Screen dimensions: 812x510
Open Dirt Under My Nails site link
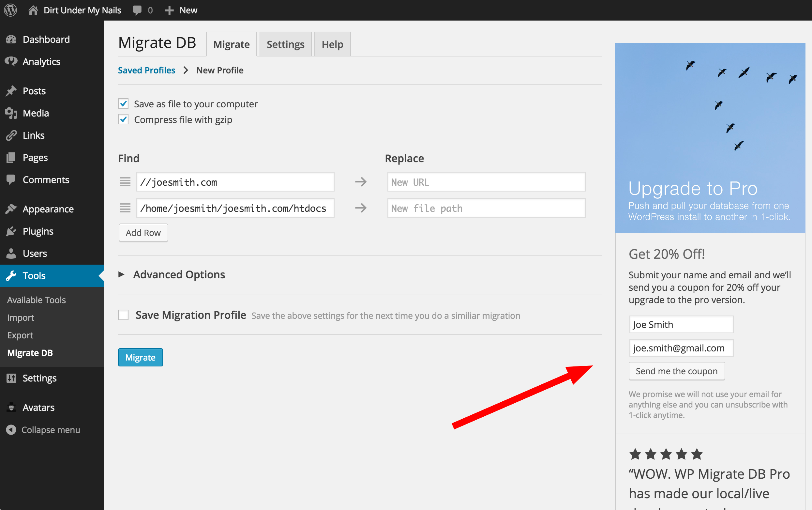click(x=83, y=10)
